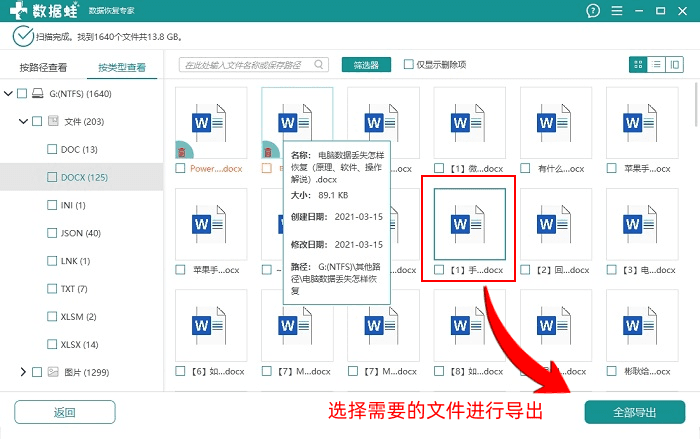This screenshot has width=700, height=439.
Task: Collapse the 文件 (203) category
Action: pyautogui.click(x=23, y=121)
